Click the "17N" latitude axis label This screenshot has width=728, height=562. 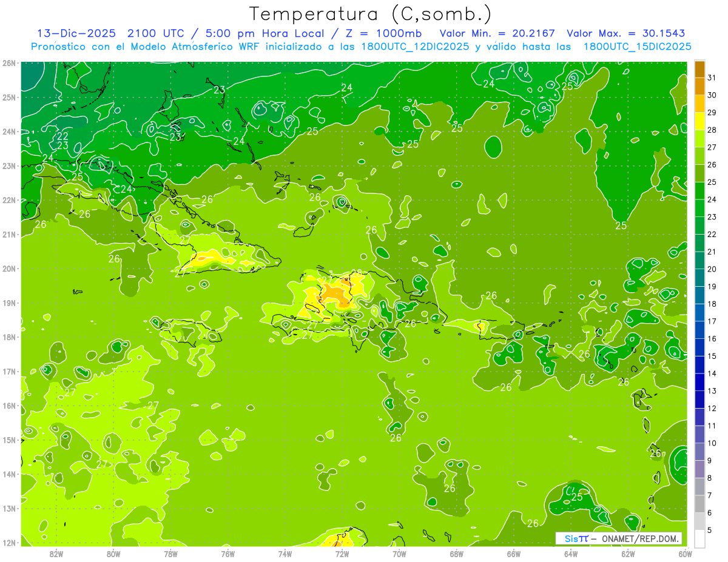click(x=8, y=371)
